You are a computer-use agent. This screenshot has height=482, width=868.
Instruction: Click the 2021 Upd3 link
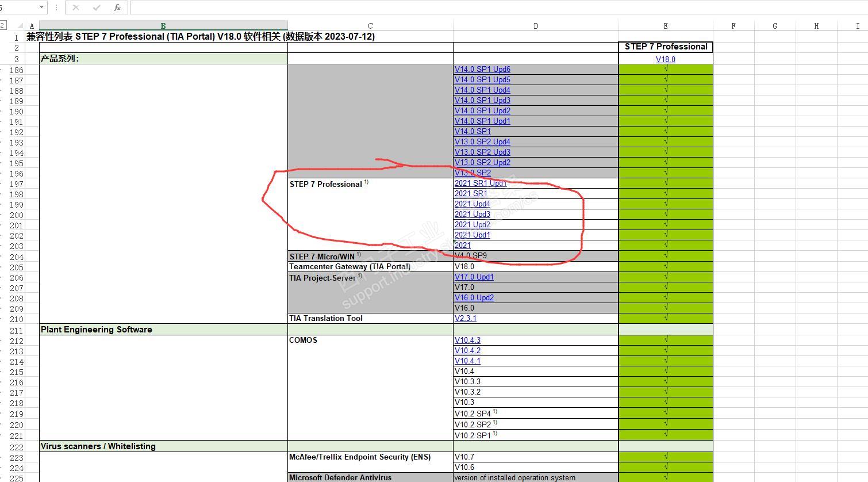473,214
